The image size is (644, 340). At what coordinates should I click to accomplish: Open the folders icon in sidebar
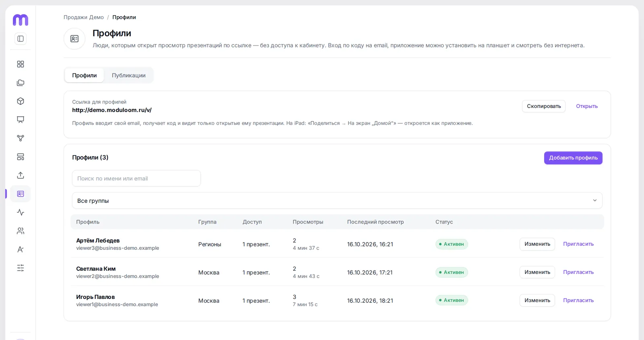point(21,83)
